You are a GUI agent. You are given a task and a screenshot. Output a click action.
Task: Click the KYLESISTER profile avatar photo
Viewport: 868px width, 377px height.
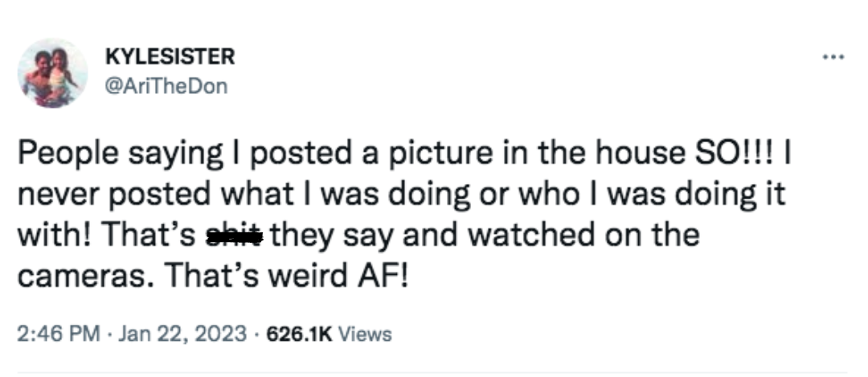53,74
